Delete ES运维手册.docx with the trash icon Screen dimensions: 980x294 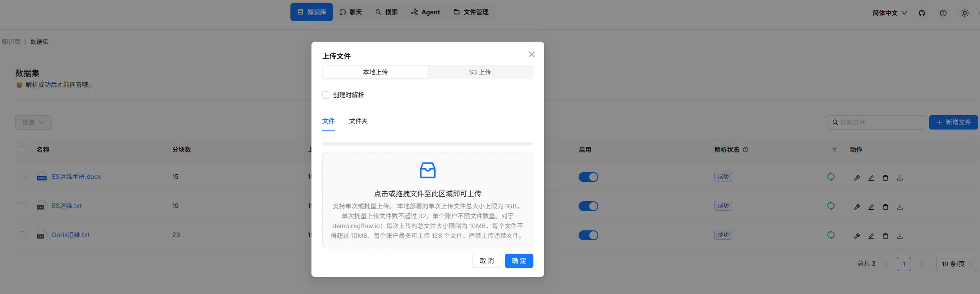[x=886, y=178]
